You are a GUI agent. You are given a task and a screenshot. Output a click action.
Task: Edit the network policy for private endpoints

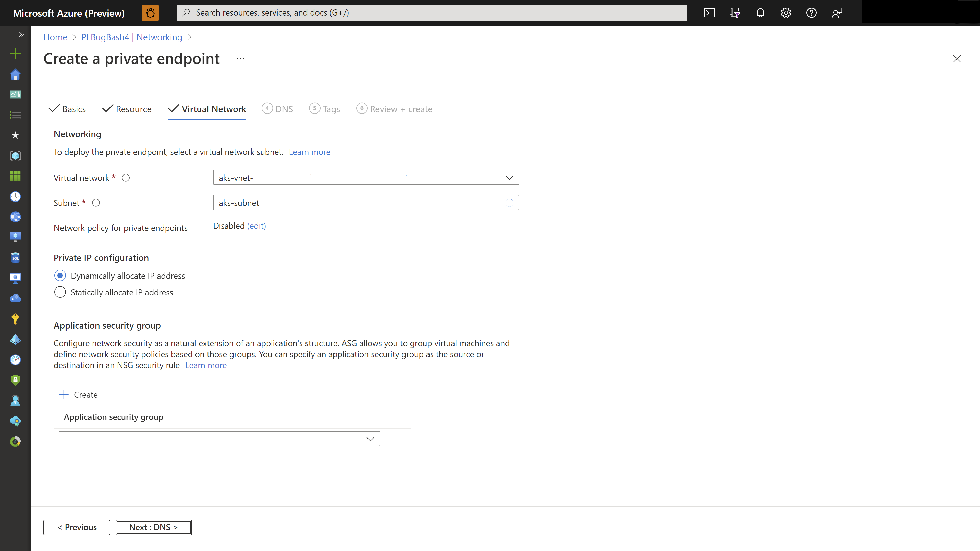(256, 226)
